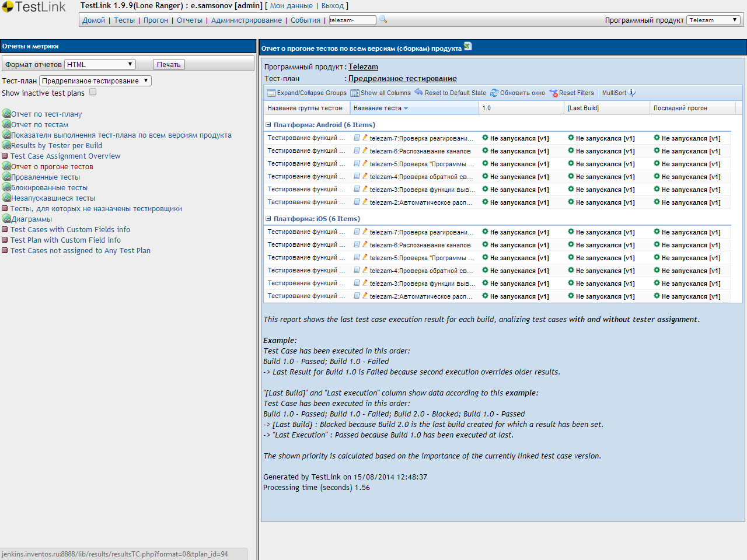Click the [Last Build] column header

607,108
